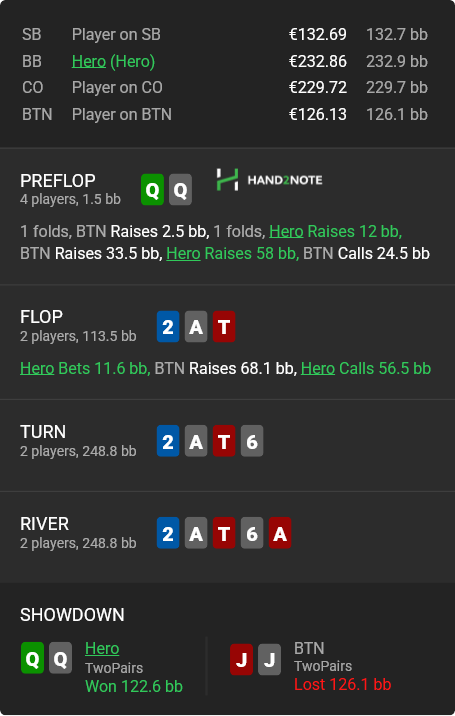Click Hero link before Calls 56.5 bb
The width and height of the screenshot is (455, 716).
tap(318, 368)
